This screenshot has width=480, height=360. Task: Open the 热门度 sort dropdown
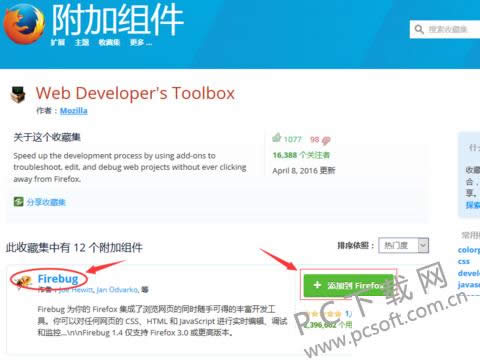(x=403, y=246)
